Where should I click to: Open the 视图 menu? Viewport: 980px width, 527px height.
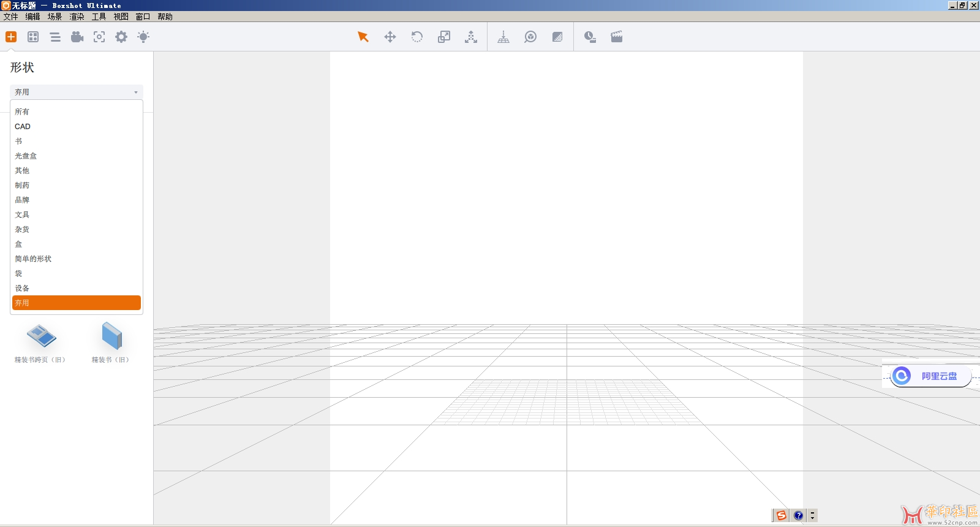pyautogui.click(x=121, y=17)
